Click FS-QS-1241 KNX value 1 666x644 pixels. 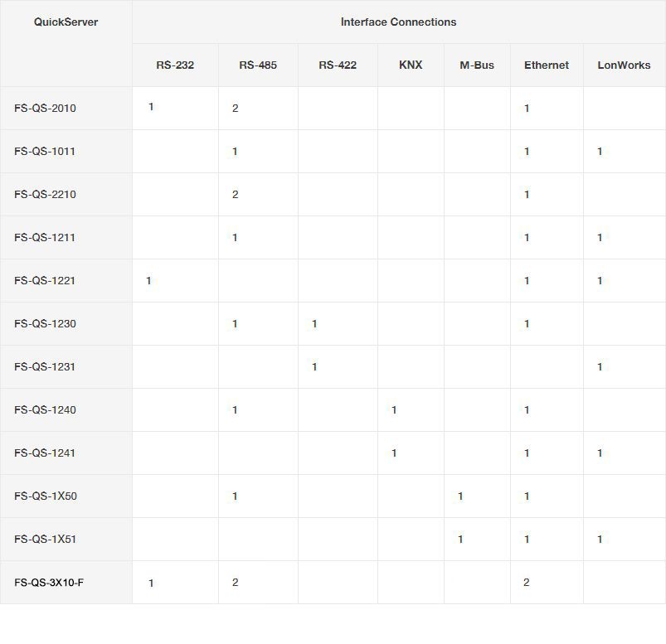pos(394,453)
